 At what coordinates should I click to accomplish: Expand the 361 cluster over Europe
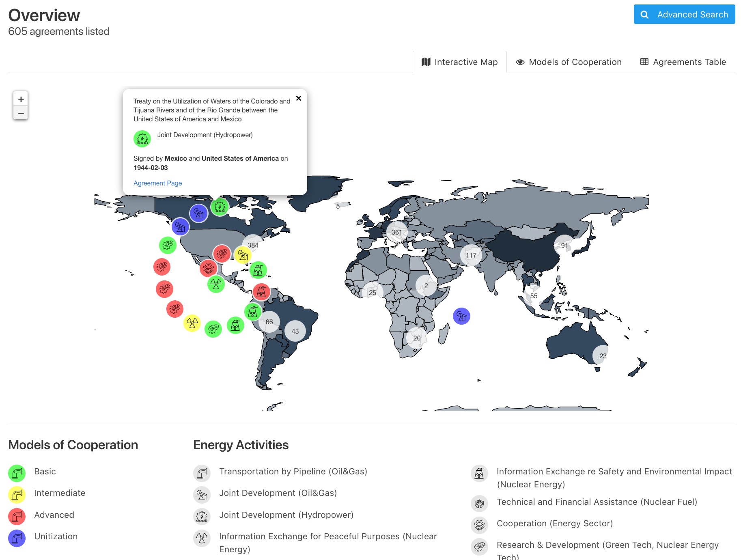[x=396, y=232]
